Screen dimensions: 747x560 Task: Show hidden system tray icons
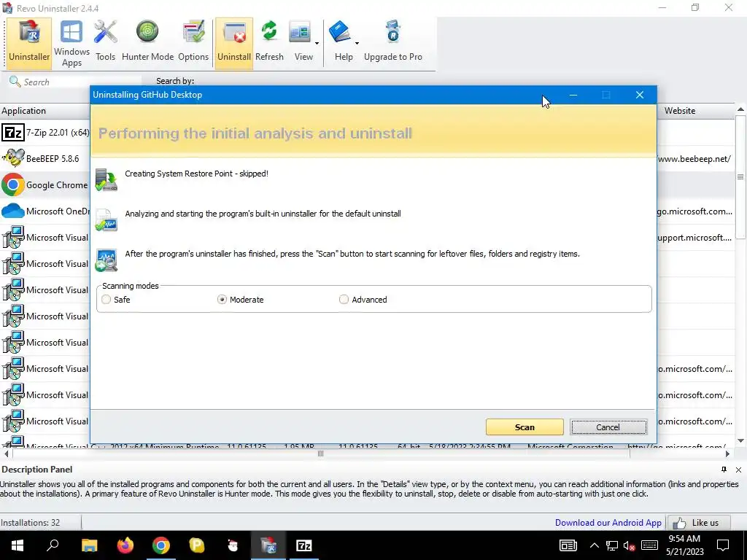594,545
